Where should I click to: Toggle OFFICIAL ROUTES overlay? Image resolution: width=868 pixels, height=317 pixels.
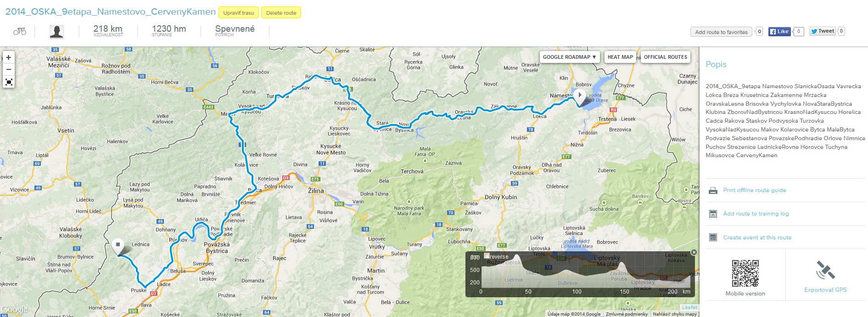tap(666, 57)
